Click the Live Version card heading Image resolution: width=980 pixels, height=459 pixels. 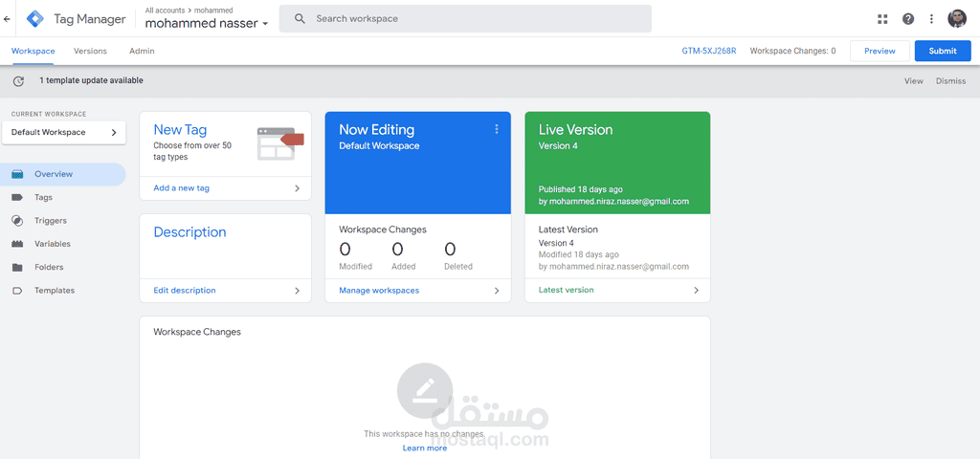click(x=575, y=130)
